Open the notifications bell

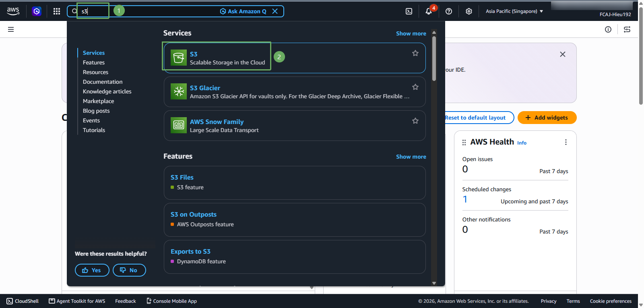pyautogui.click(x=429, y=11)
